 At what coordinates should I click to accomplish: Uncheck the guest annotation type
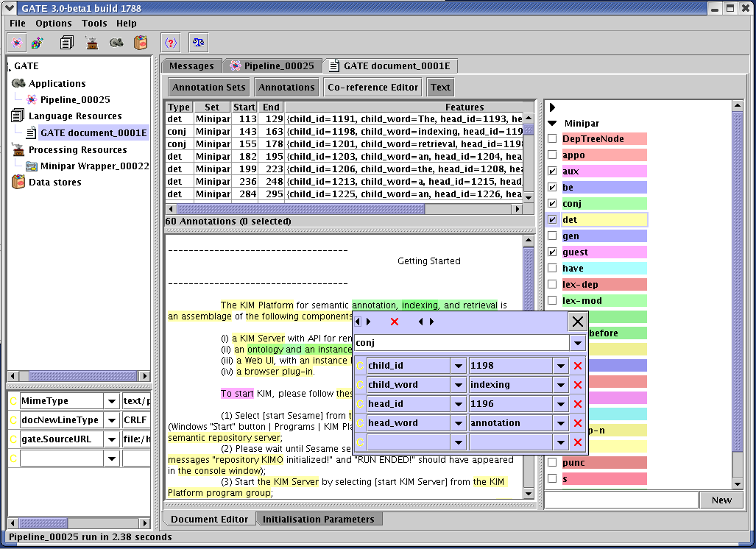(553, 252)
